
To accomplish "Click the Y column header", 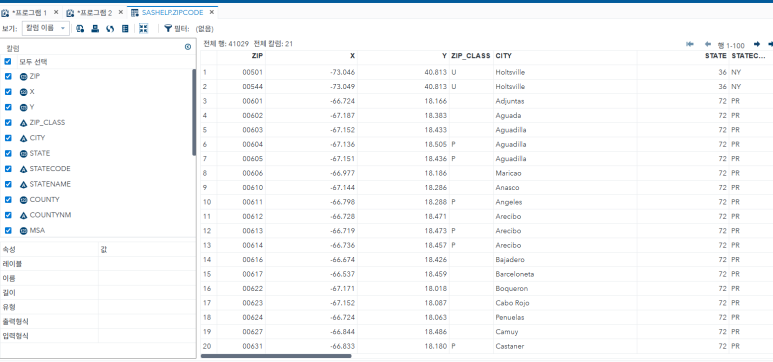I will [x=403, y=56].
